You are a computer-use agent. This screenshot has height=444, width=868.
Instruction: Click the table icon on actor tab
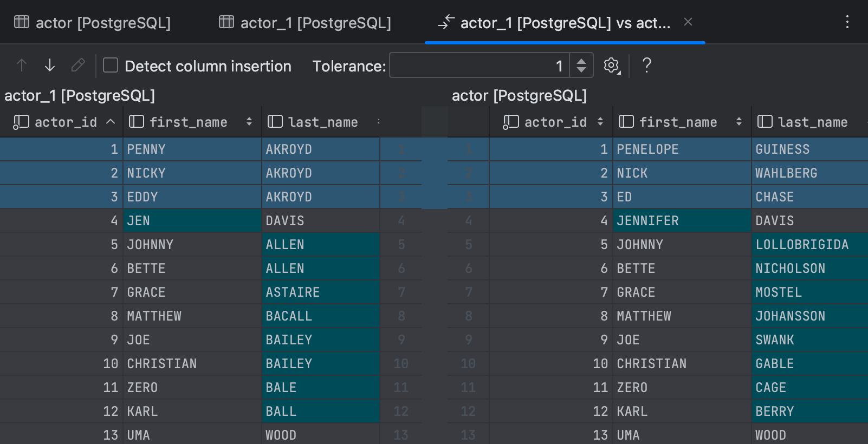click(22, 22)
